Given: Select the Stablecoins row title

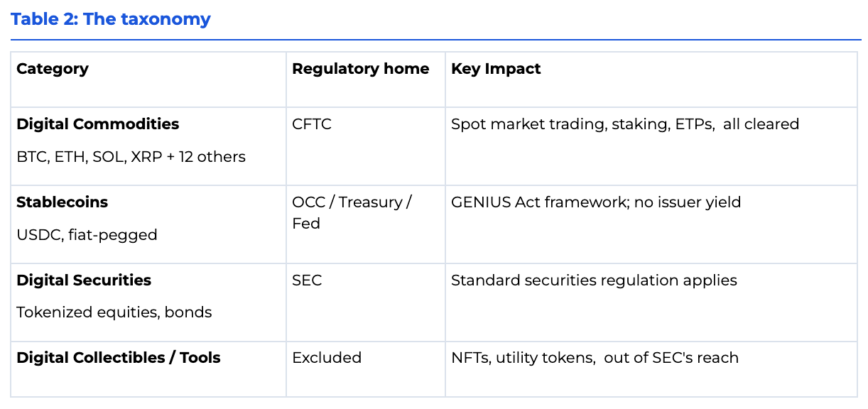Looking at the screenshot, I should pyautogui.click(x=62, y=202).
